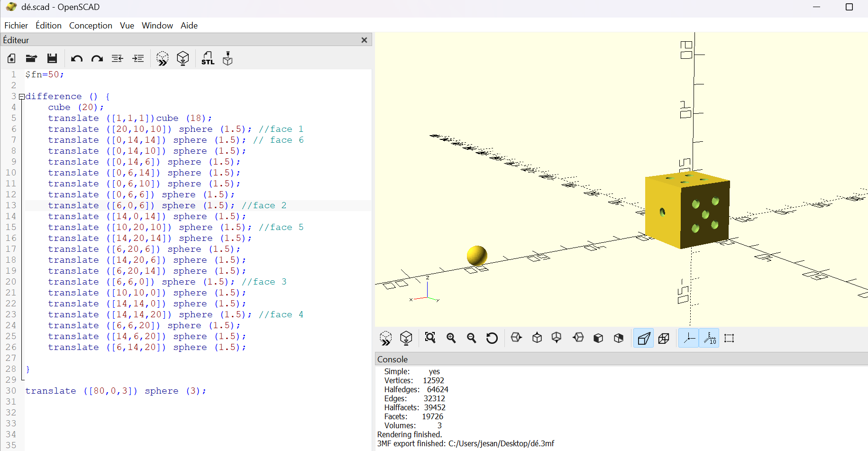Disable the scale markers on axes

coord(709,338)
